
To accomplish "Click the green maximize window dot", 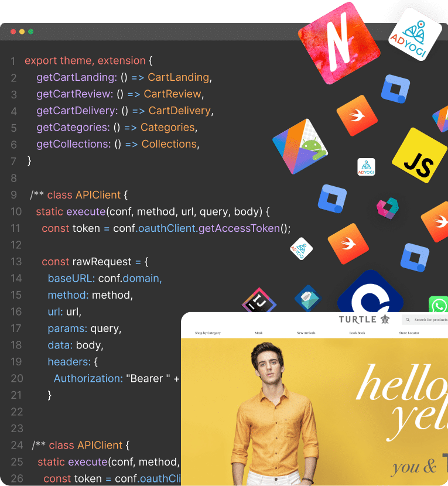I will [30, 32].
